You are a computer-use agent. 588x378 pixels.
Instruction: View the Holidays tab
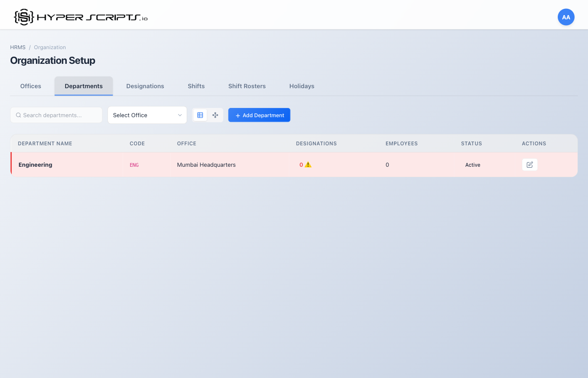click(x=302, y=86)
